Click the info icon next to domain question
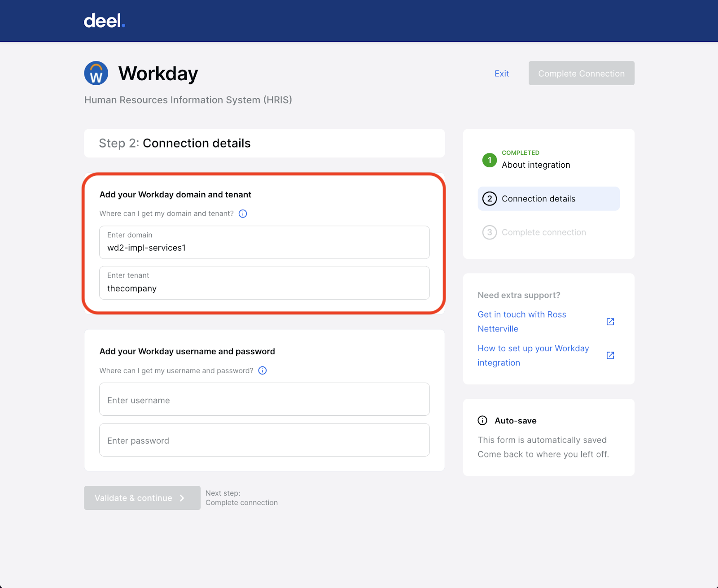718x588 pixels. click(x=242, y=213)
